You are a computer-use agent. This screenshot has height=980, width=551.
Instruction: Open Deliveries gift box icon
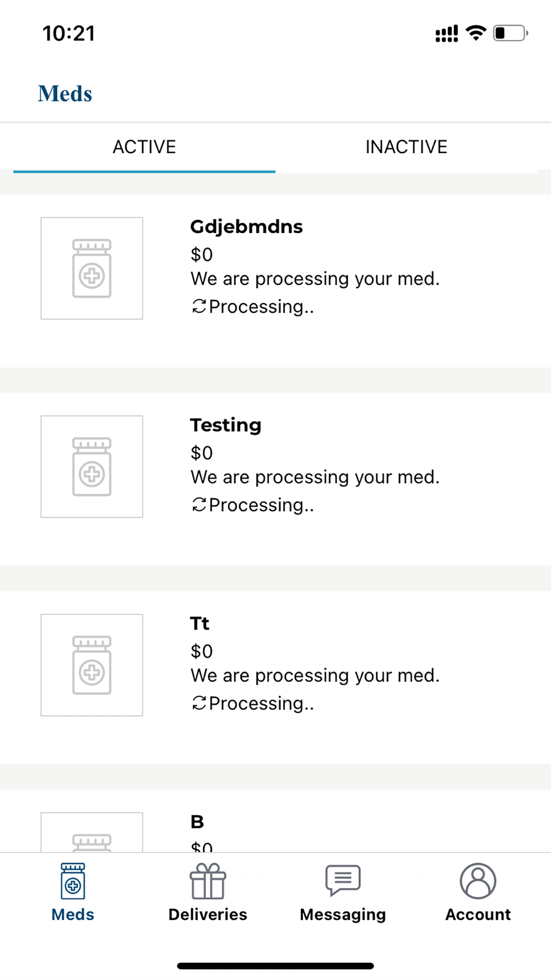[x=208, y=881]
